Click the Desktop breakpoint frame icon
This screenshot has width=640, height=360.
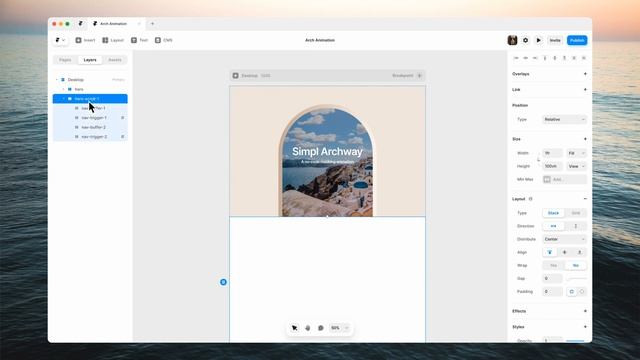[236, 76]
